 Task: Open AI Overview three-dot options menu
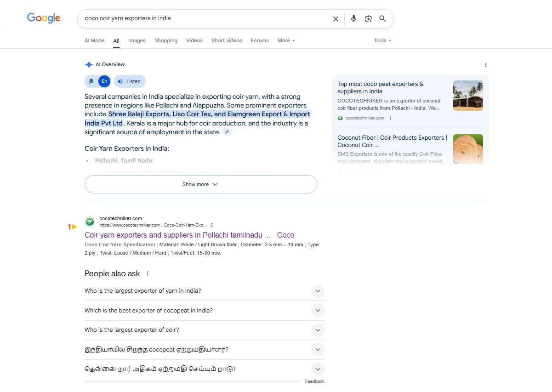(x=486, y=65)
